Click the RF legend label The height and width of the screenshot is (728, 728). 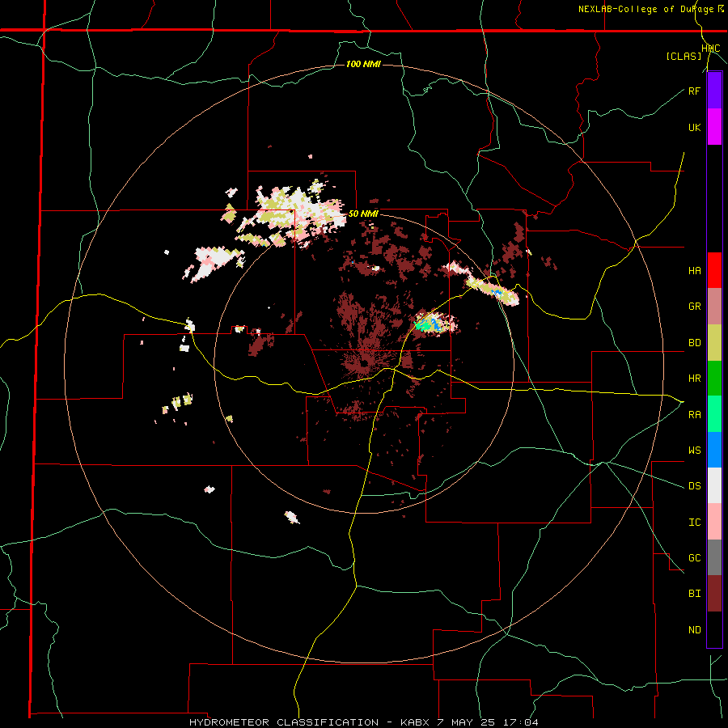pos(694,91)
